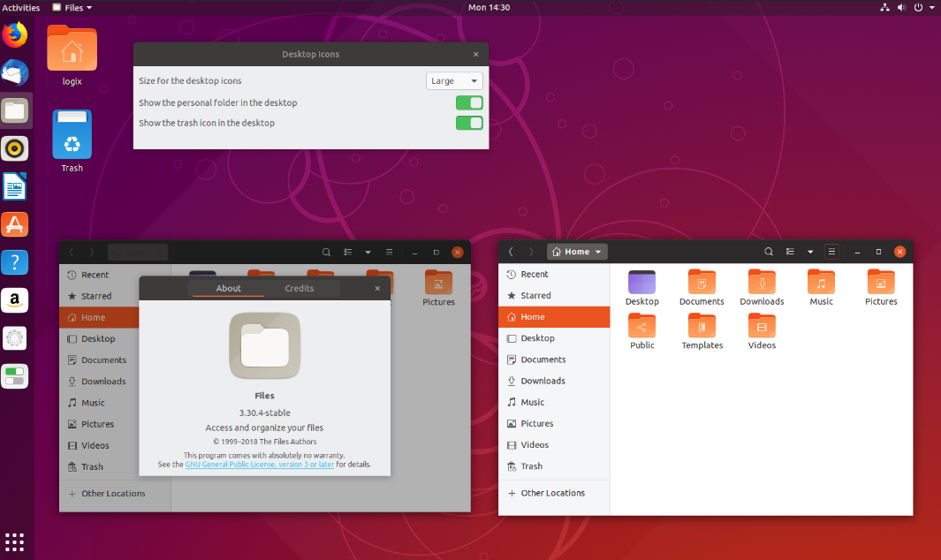Open Documents folder in right Files window

702,289
